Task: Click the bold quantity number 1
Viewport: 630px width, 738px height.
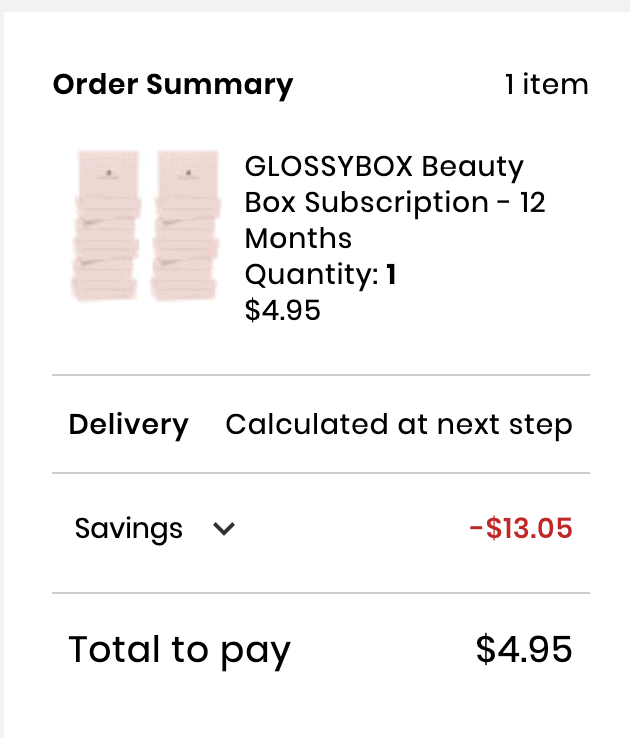Action: pyautogui.click(x=391, y=275)
